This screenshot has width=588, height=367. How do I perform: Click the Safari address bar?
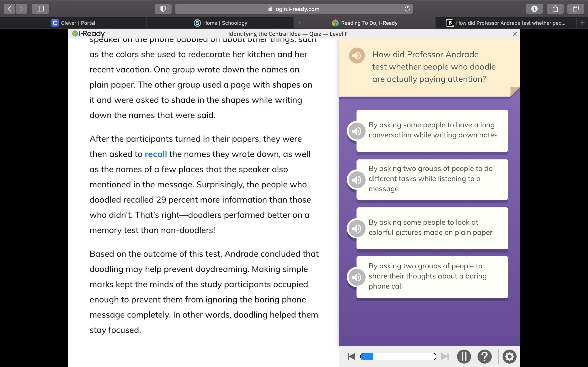click(294, 9)
